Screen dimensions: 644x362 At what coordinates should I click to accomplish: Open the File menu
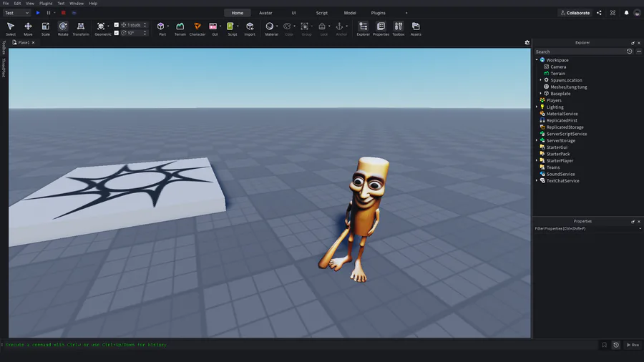point(6,4)
